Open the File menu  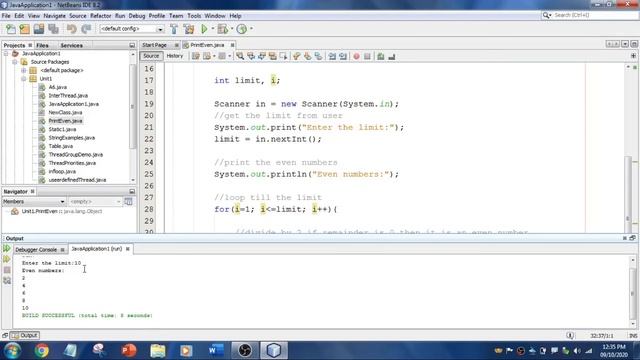point(6,16)
